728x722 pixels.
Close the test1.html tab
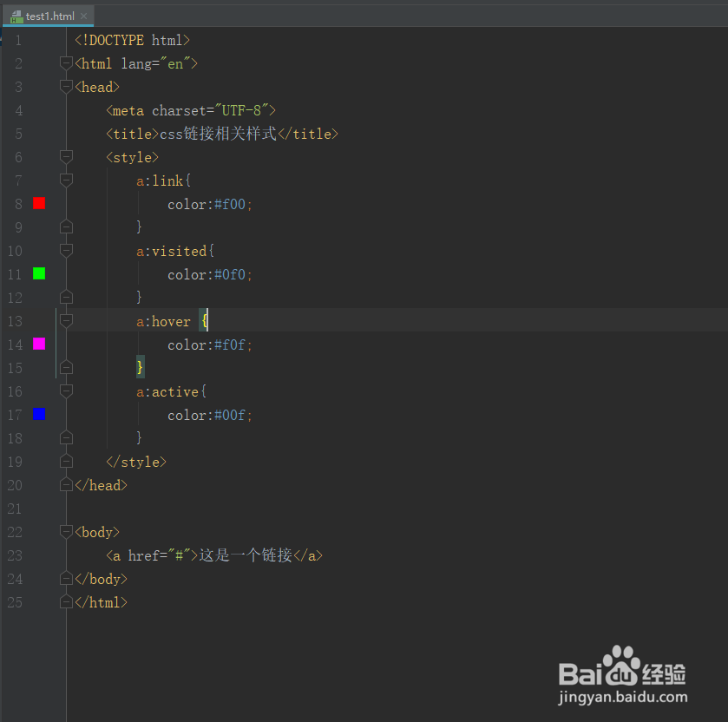coord(83,16)
